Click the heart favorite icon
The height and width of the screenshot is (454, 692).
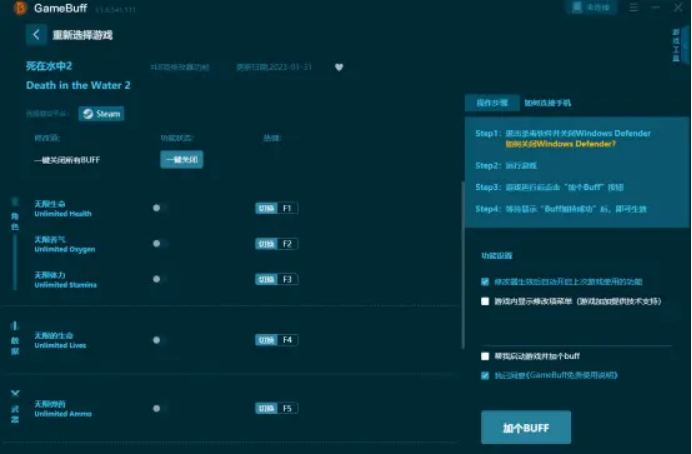click(339, 67)
